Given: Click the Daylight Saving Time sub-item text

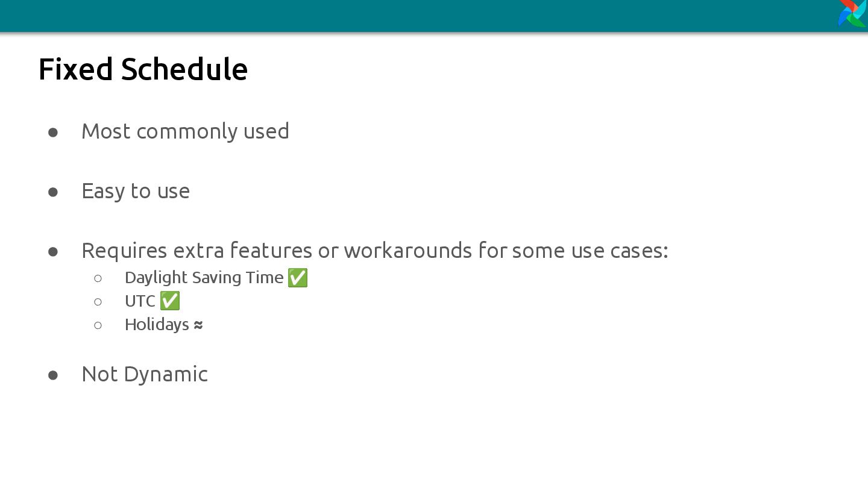Looking at the screenshot, I should pyautogui.click(x=204, y=278).
